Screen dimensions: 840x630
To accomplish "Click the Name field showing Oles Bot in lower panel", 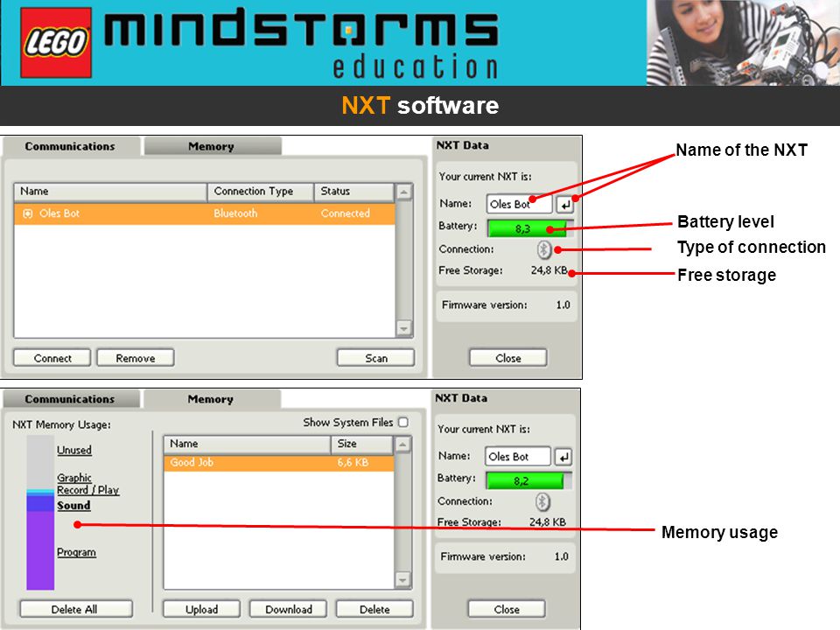I will (x=517, y=457).
